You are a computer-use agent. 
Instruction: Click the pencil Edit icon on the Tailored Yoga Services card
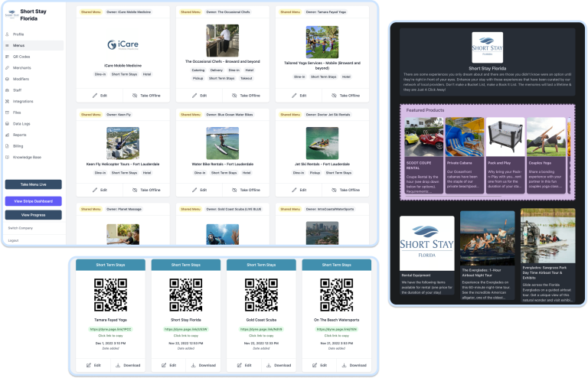click(294, 96)
